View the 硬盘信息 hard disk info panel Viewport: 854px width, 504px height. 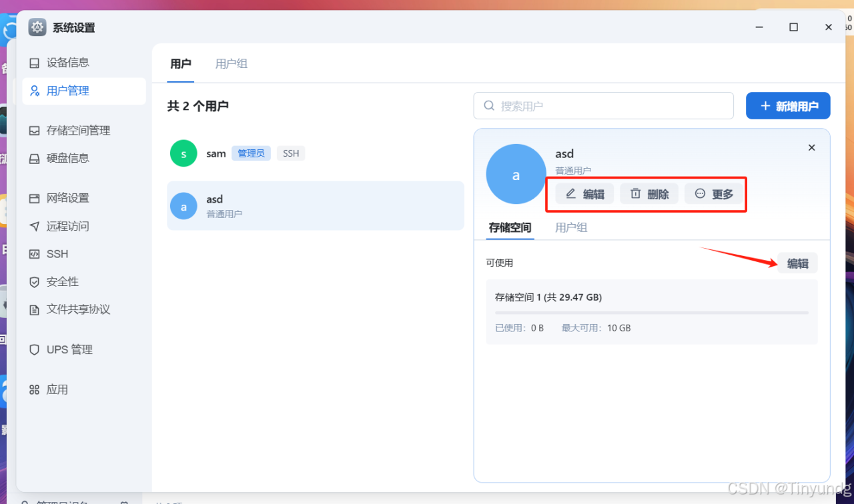pyautogui.click(x=63, y=158)
